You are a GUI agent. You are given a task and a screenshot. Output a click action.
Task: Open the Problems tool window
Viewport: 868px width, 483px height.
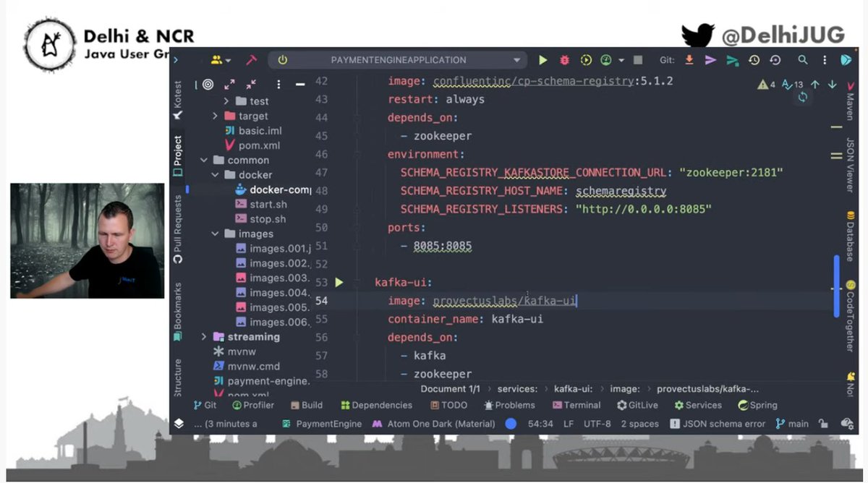point(509,405)
